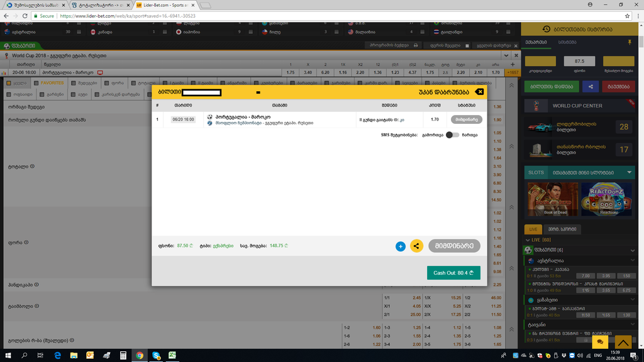Switch to the second browser tab

(100, 5)
